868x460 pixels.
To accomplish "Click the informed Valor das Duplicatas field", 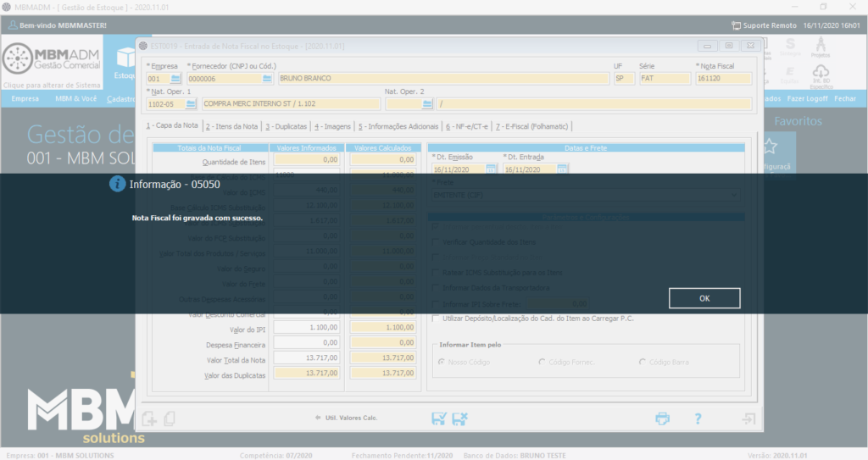I will click(x=306, y=373).
